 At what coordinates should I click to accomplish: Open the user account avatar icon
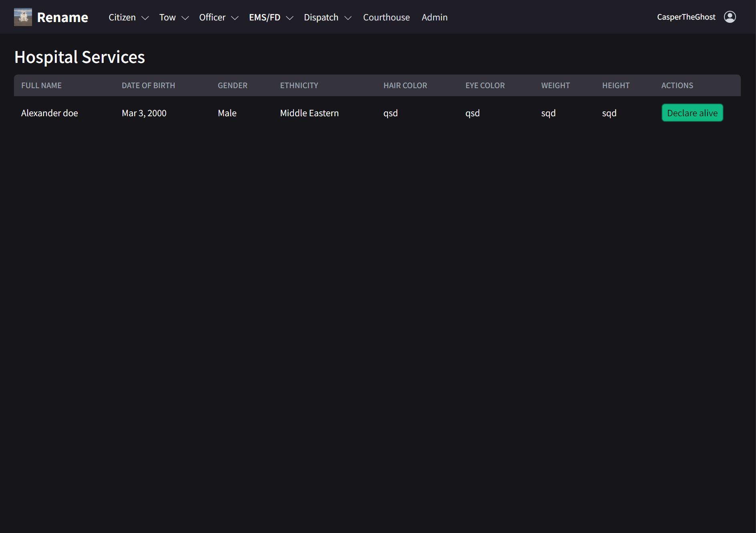(x=730, y=17)
